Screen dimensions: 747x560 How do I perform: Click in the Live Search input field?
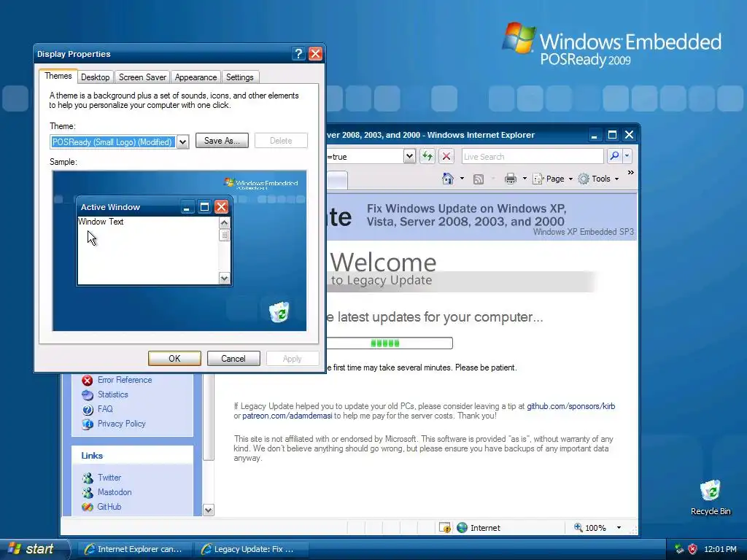click(533, 157)
